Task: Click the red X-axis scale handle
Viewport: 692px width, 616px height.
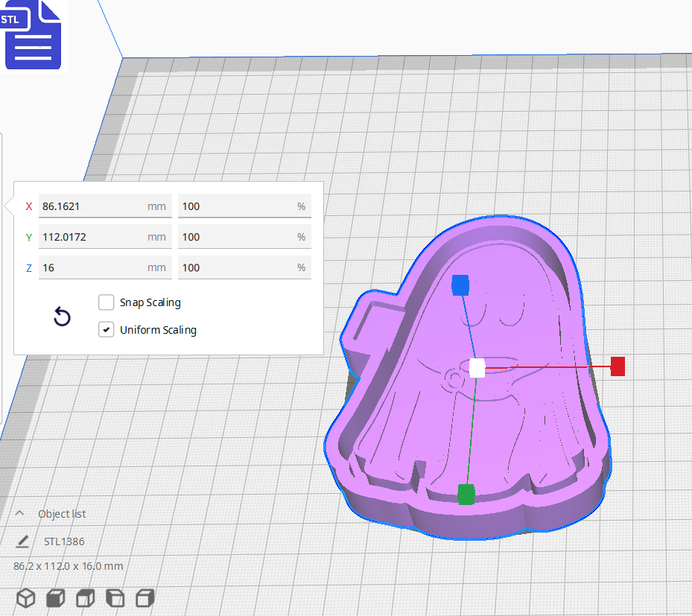Action: (617, 366)
